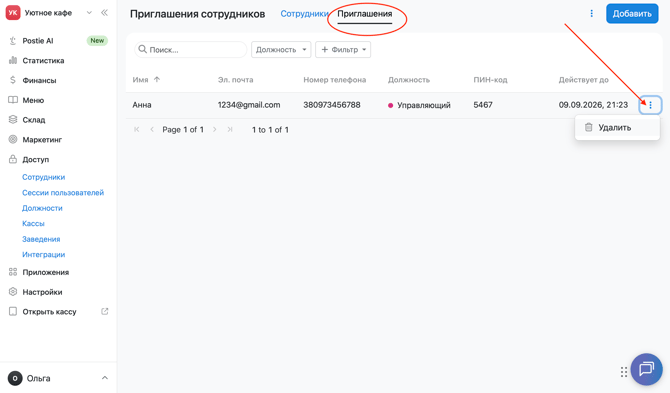Click the Меню book icon
This screenshot has height=393, width=670.
(x=13, y=100)
